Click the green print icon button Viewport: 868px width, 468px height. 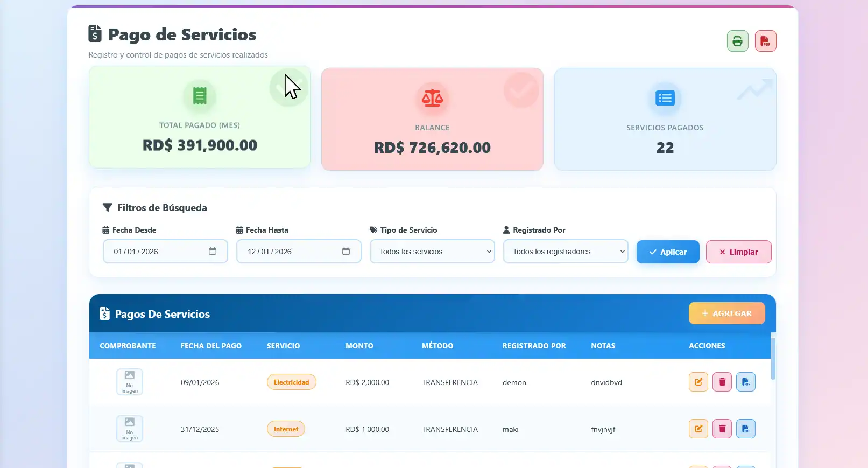point(737,41)
